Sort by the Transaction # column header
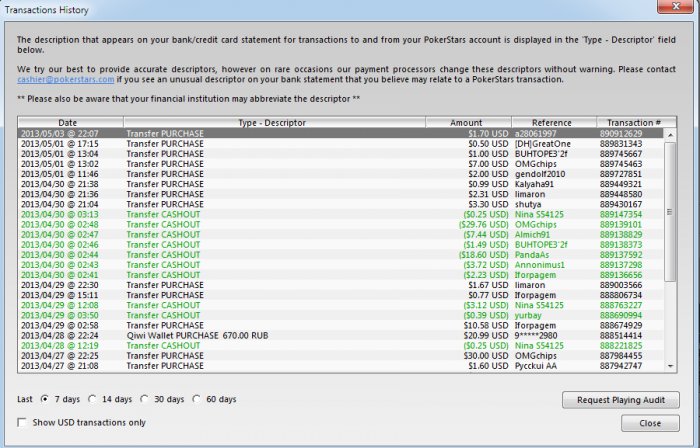Screen dimensions: 700x448 pos(636,122)
